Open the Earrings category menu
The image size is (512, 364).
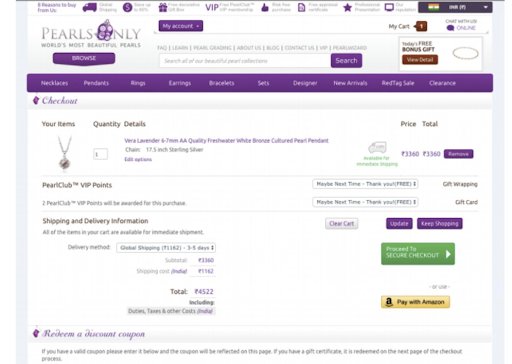pyautogui.click(x=180, y=83)
